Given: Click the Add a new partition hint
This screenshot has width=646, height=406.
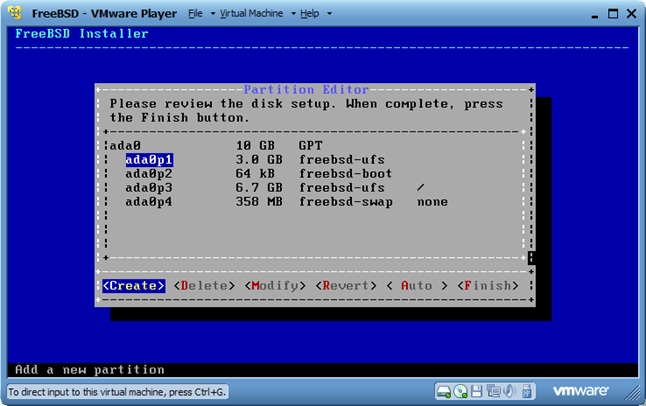Looking at the screenshot, I should point(90,369).
